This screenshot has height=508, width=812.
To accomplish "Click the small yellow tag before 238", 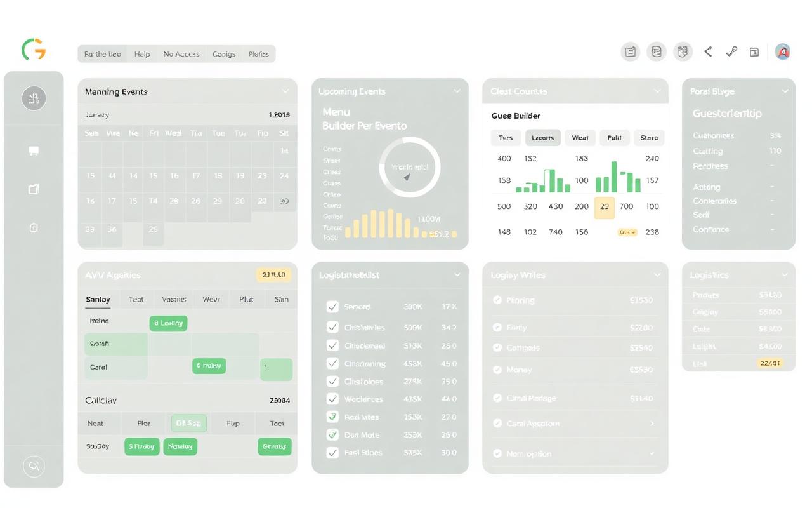I will click(x=627, y=232).
